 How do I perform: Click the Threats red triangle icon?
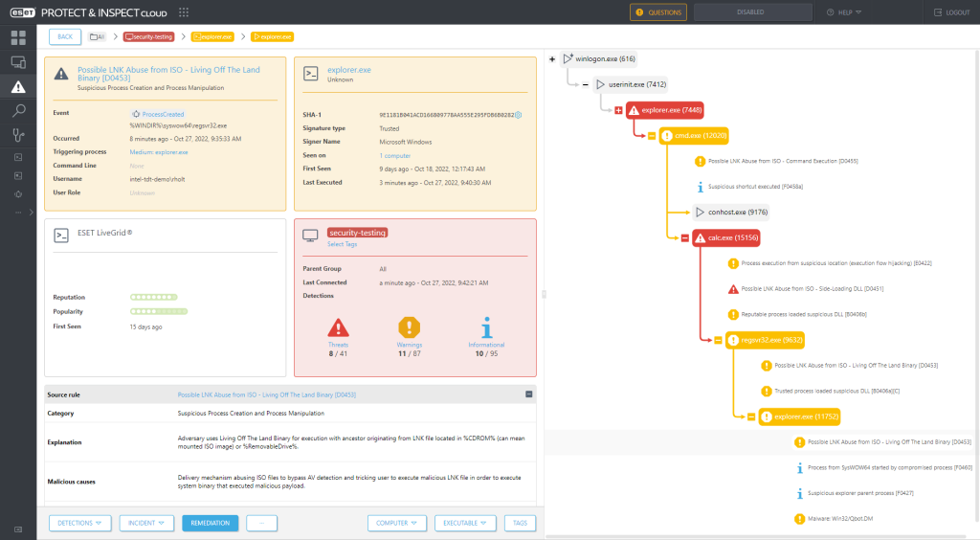point(339,326)
